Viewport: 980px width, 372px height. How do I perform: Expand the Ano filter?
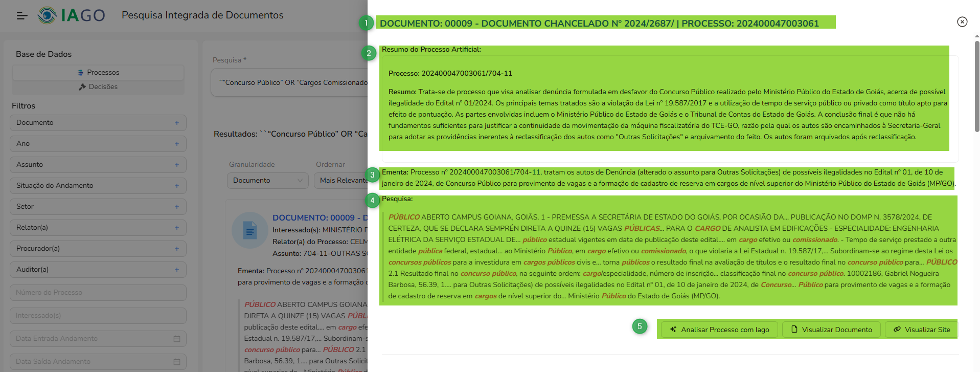click(98, 144)
